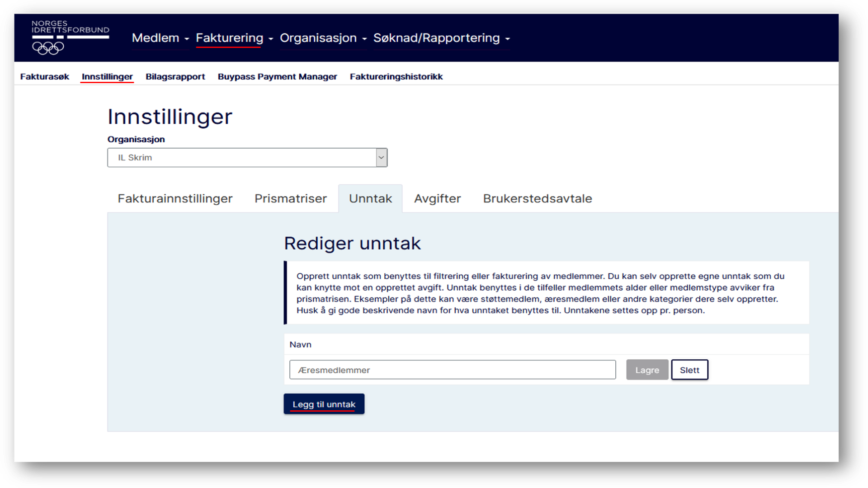This screenshot has height=488, width=868.
Task: Click the Navn field containing Æresmedlemmer
Action: [453, 370]
